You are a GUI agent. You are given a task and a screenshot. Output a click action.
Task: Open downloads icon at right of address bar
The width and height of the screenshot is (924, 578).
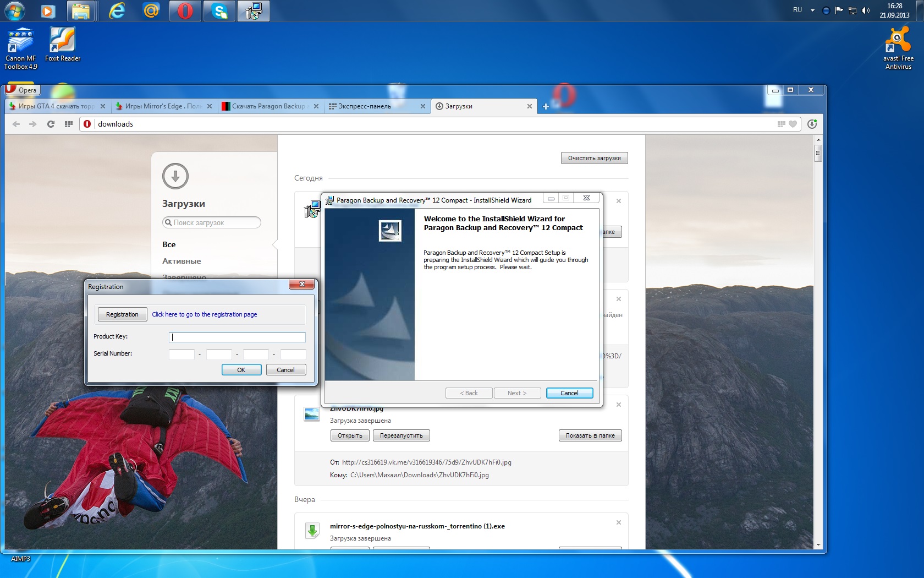pos(812,124)
